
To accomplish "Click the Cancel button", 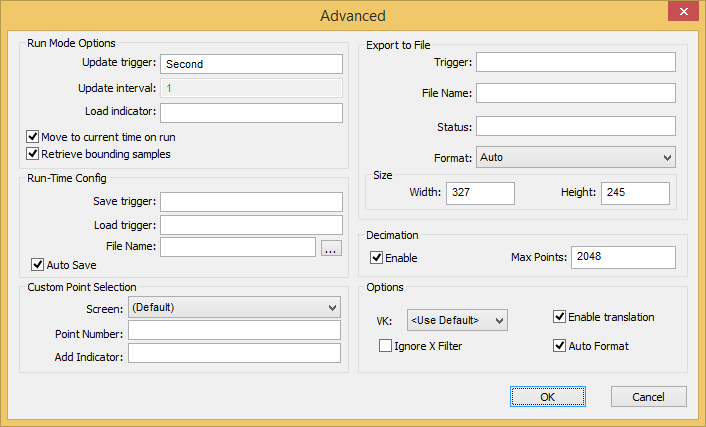I will coord(648,396).
